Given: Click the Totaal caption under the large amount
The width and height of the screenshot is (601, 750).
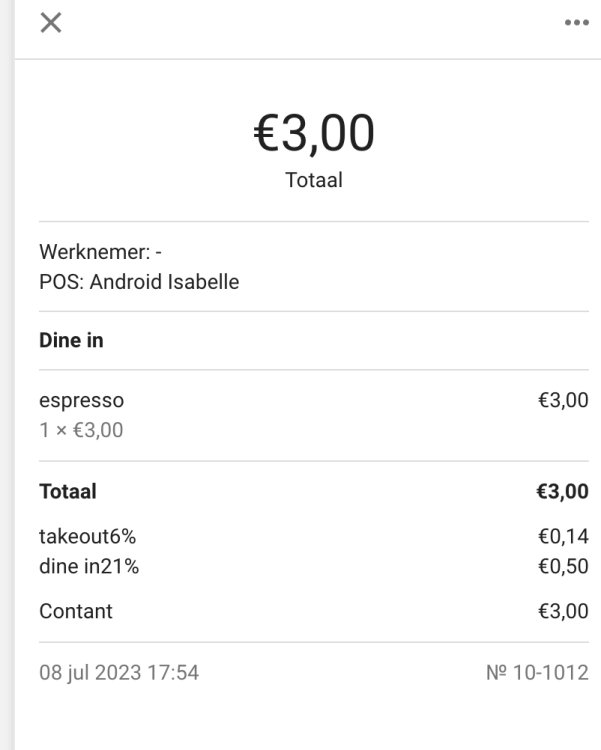Looking at the screenshot, I should tap(313, 181).
